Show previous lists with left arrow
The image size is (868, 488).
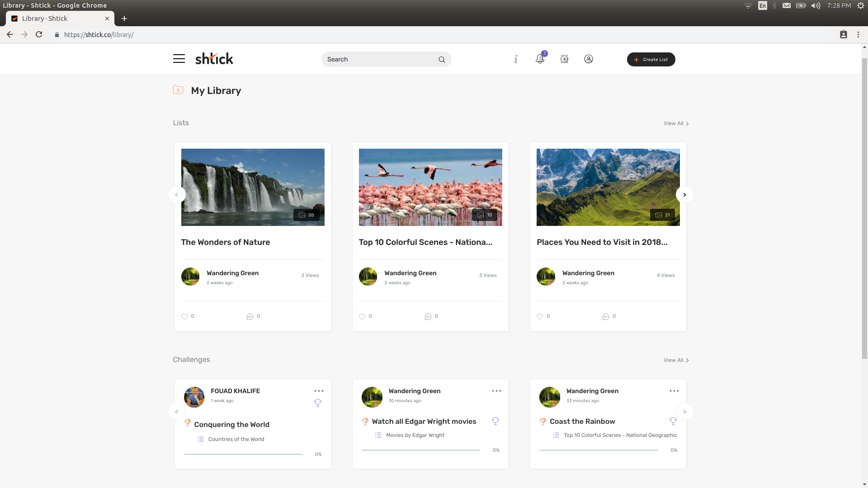click(x=176, y=195)
